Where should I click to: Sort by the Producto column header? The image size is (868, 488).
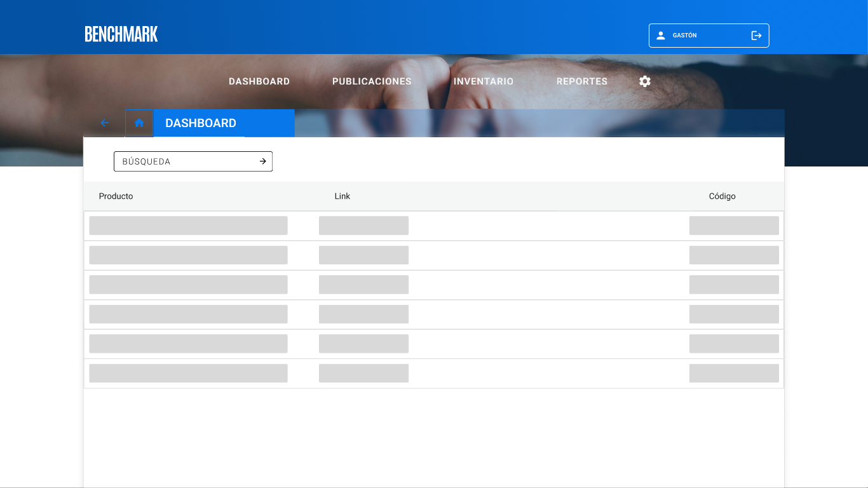[116, 196]
